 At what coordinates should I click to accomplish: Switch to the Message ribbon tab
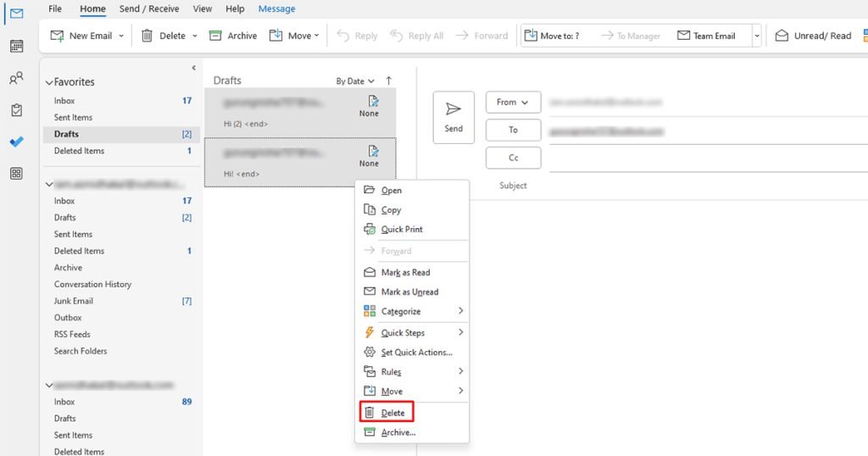tap(277, 8)
